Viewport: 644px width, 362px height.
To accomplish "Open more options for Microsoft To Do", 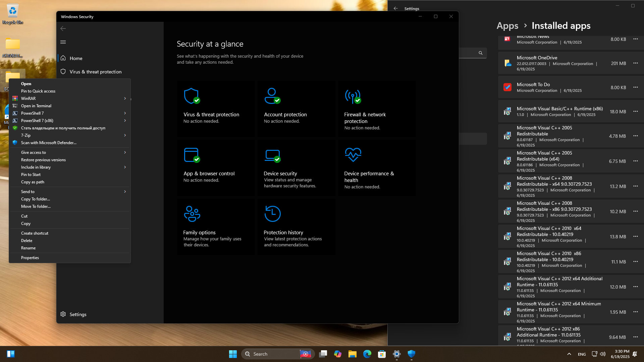I will point(636,87).
